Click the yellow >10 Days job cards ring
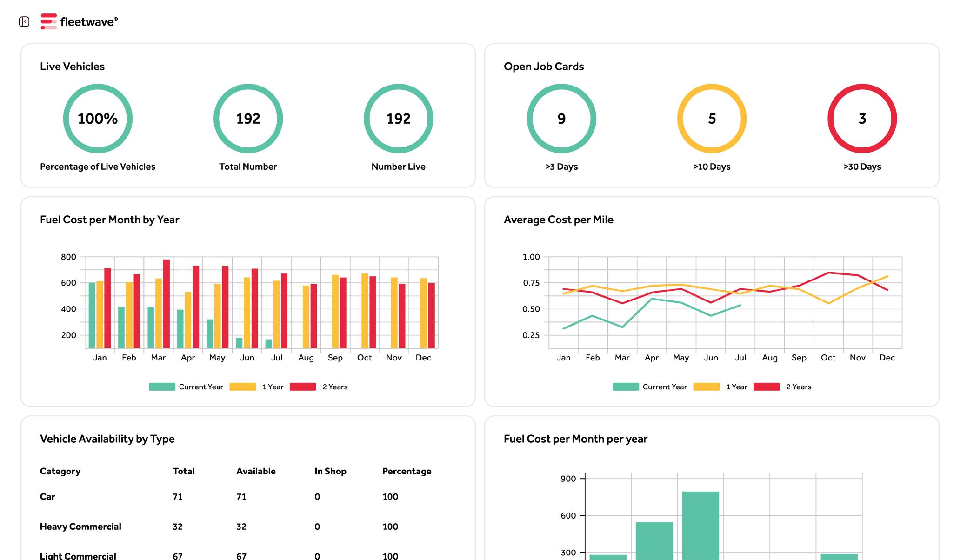Image resolution: width=967 pixels, height=560 pixels. click(712, 119)
